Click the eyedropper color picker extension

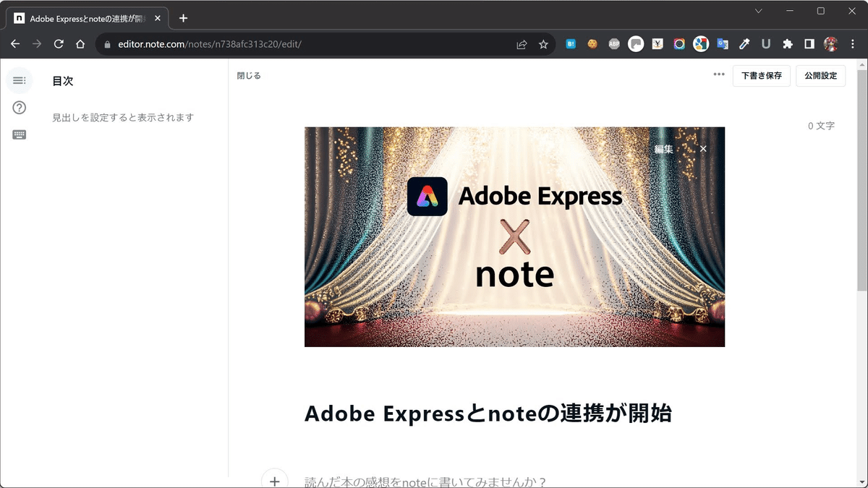tap(744, 44)
